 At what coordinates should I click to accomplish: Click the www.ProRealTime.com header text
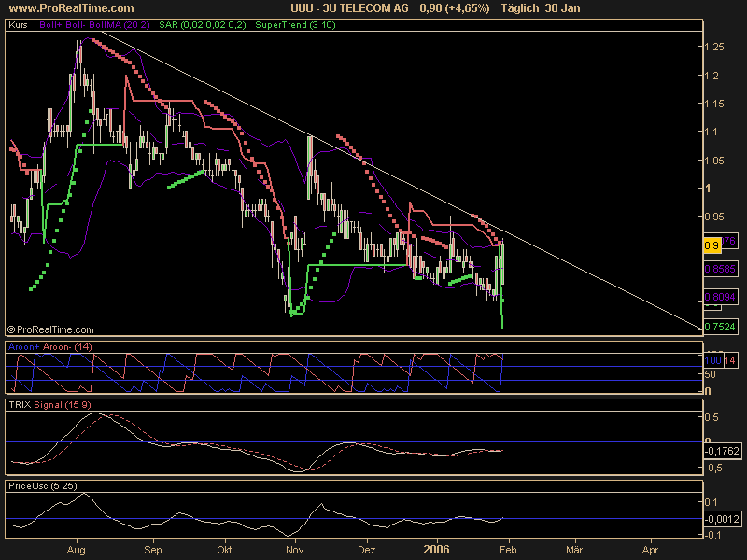[x=72, y=8]
